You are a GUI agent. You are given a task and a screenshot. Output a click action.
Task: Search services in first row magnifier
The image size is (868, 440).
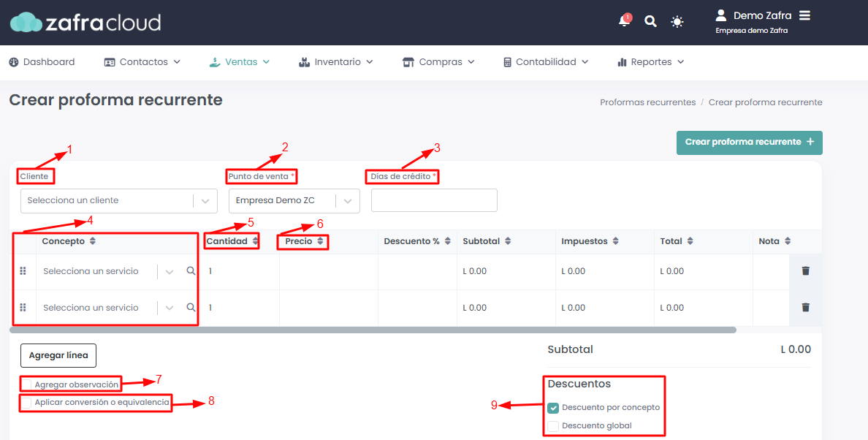click(191, 270)
